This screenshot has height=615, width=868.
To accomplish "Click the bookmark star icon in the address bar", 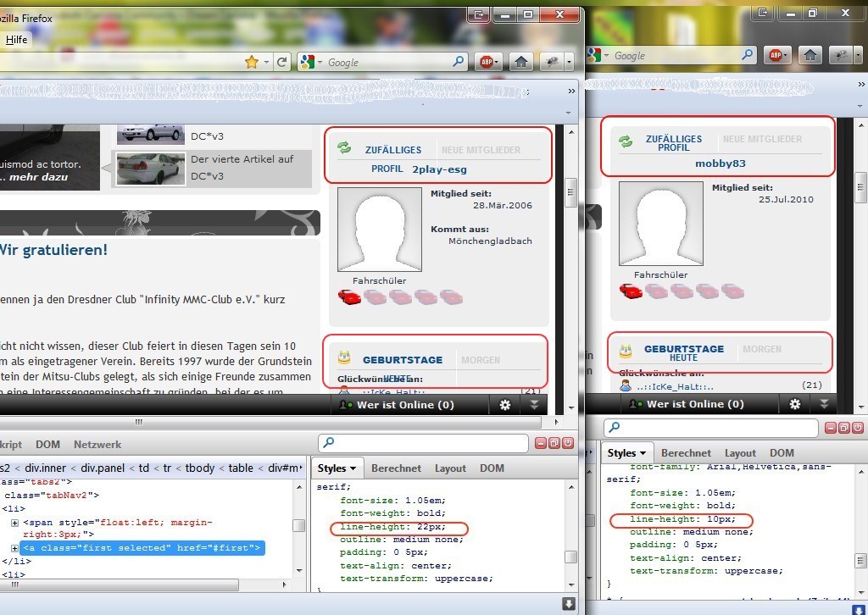I will 251,62.
